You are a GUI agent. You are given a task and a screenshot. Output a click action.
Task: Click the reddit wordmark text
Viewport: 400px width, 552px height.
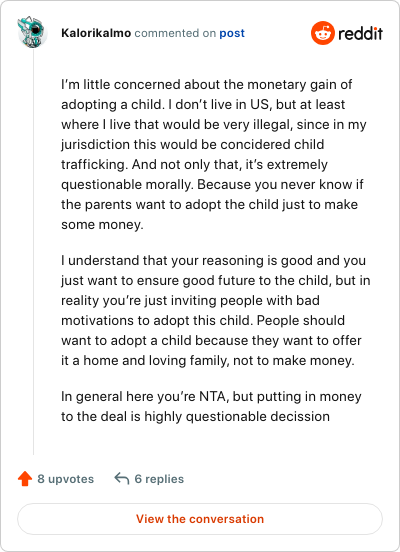pyautogui.click(x=360, y=33)
